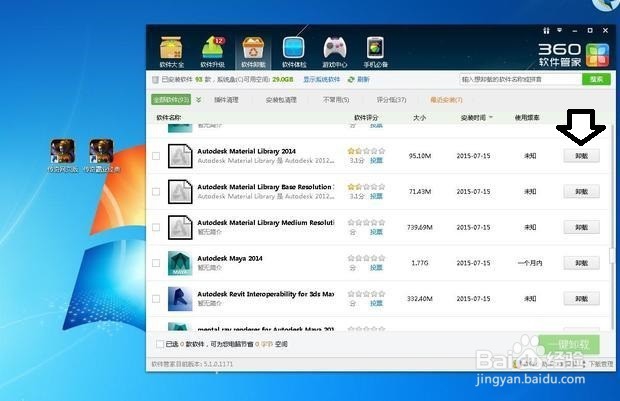Click star rating for Material Library Medium Resolution

[366, 222]
